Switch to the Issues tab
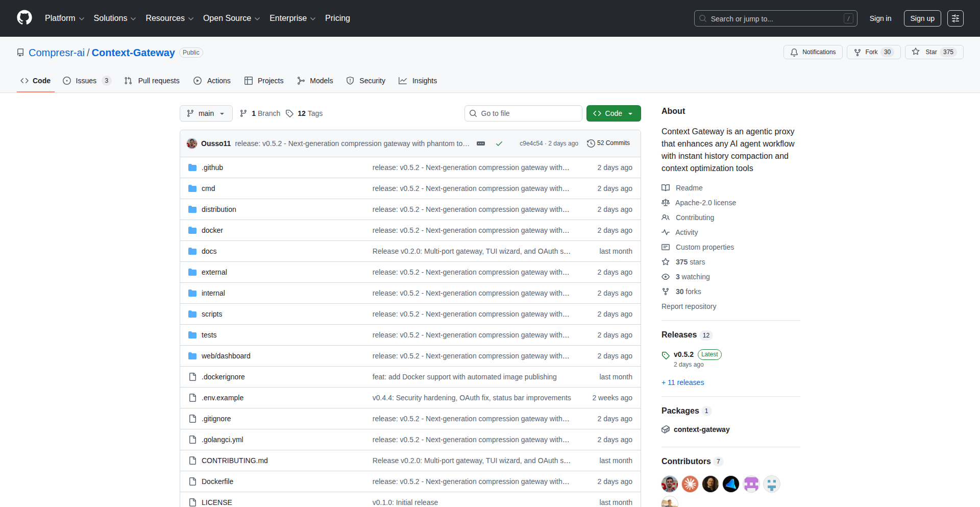 click(86, 81)
